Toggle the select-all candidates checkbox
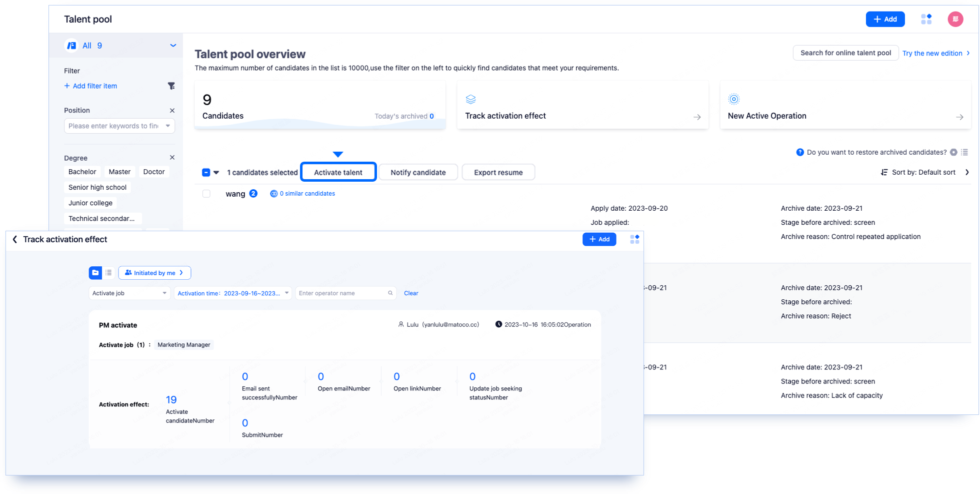The height and width of the screenshot is (494, 980). click(x=206, y=172)
